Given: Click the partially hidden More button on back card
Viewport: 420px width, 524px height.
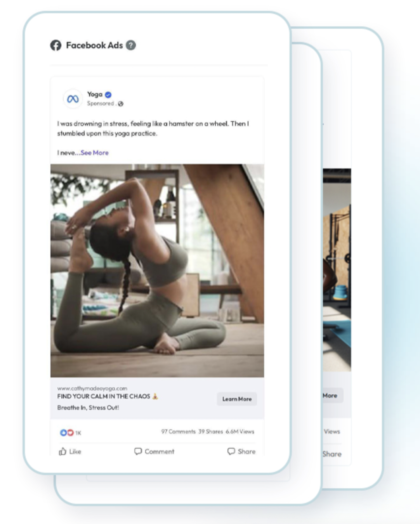Looking at the screenshot, I should tap(333, 396).
